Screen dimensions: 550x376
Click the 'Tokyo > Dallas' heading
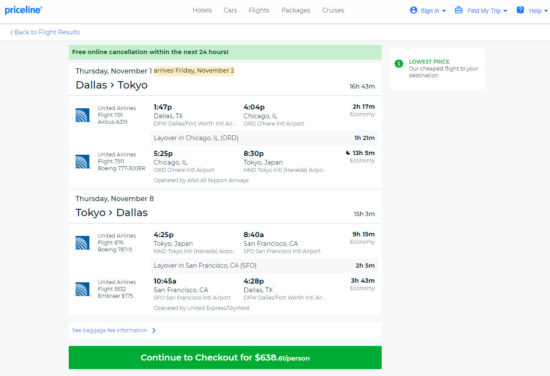coord(112,213)
